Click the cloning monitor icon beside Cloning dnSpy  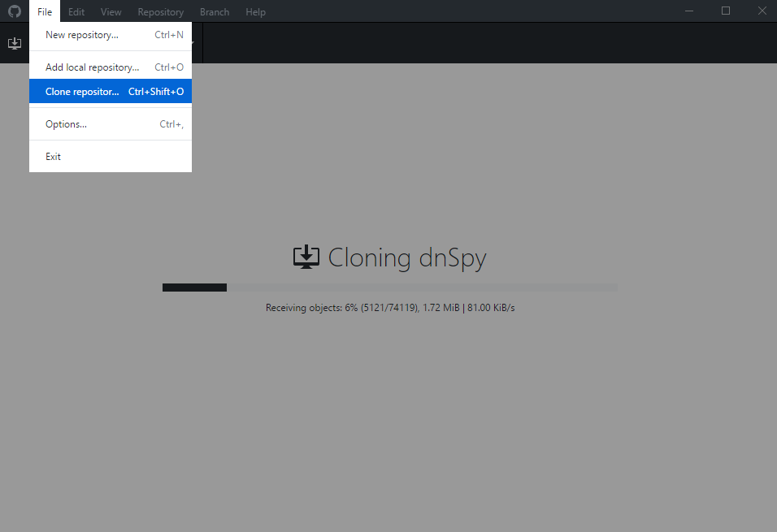(306, 257)
